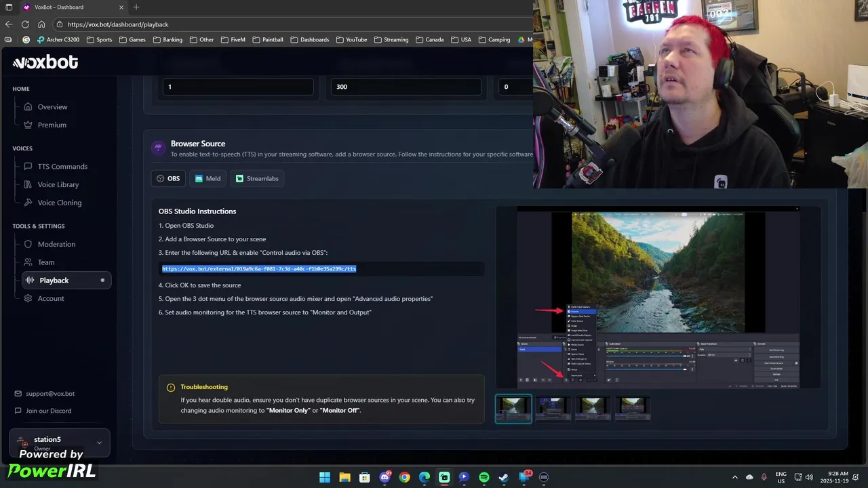The width and height of the screenshot is (868, 488).
Task: Open the Paintball bookmarks folder
Action: pyautogui.click(x=267, y=40)
